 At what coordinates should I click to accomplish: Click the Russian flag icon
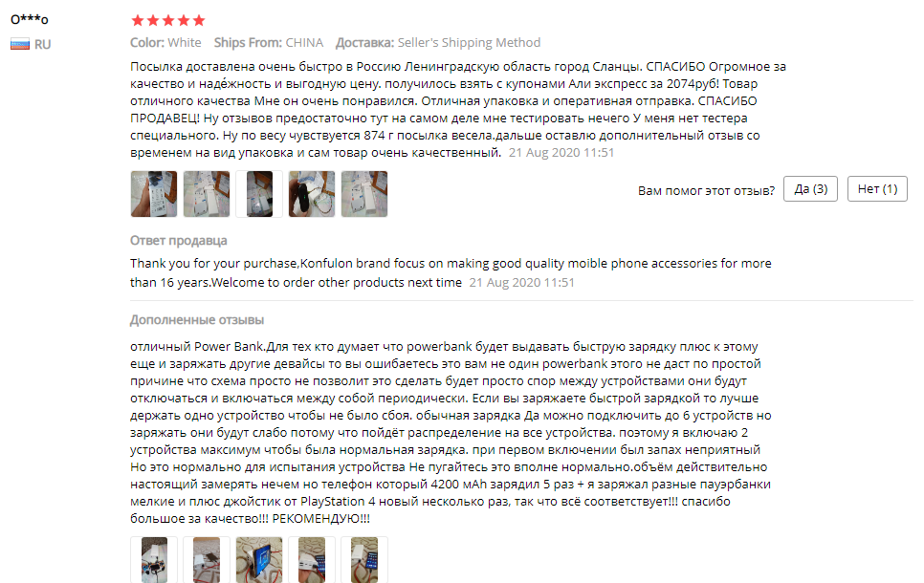20,44
